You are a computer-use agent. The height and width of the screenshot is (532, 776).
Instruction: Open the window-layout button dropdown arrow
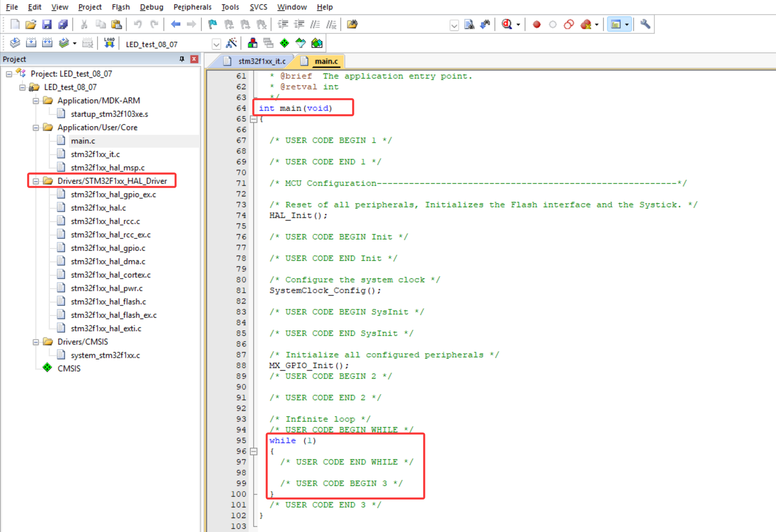click(x=627, y=25)
